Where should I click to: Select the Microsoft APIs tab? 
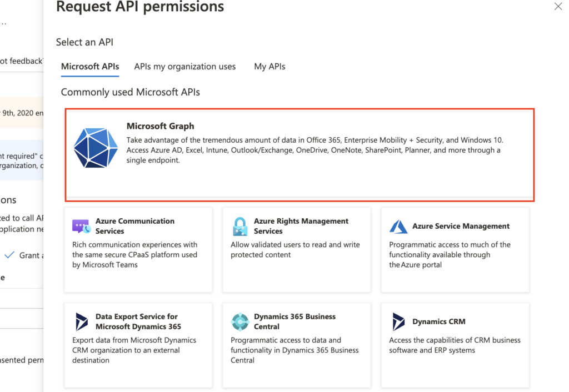90,67
